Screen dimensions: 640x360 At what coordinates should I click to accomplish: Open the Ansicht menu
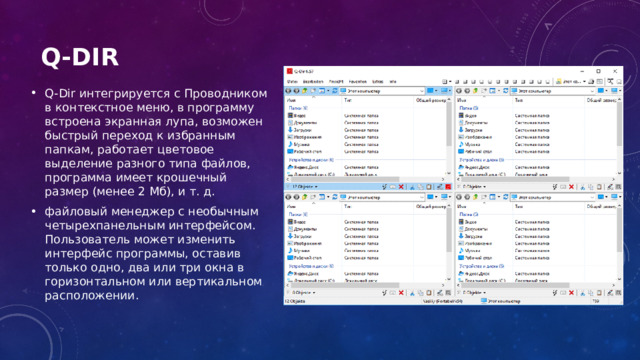336,82
